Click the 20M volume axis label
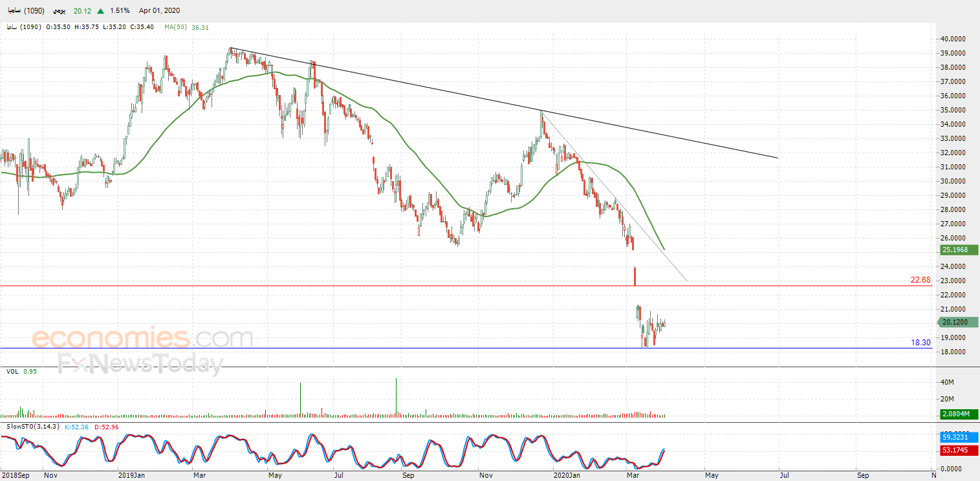The width and height of the screenshot is (980, 481). point(947,399)
